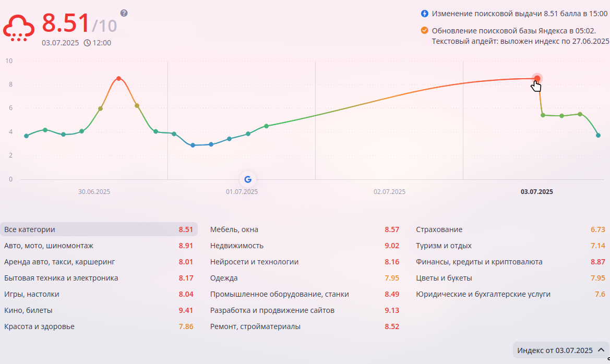
Task: Click the orange checkmark Yandex update icon
Action: 425,31
